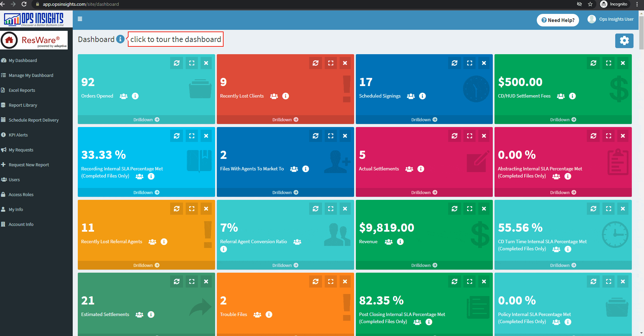The image size is (644, 336).
Task: Click Drilldown on the Orders Opened tile
Action: (x=146, y=119)
